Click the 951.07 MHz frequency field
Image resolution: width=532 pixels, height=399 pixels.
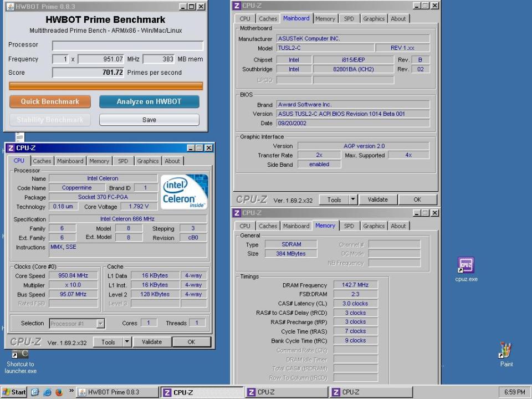pos(101,59)
